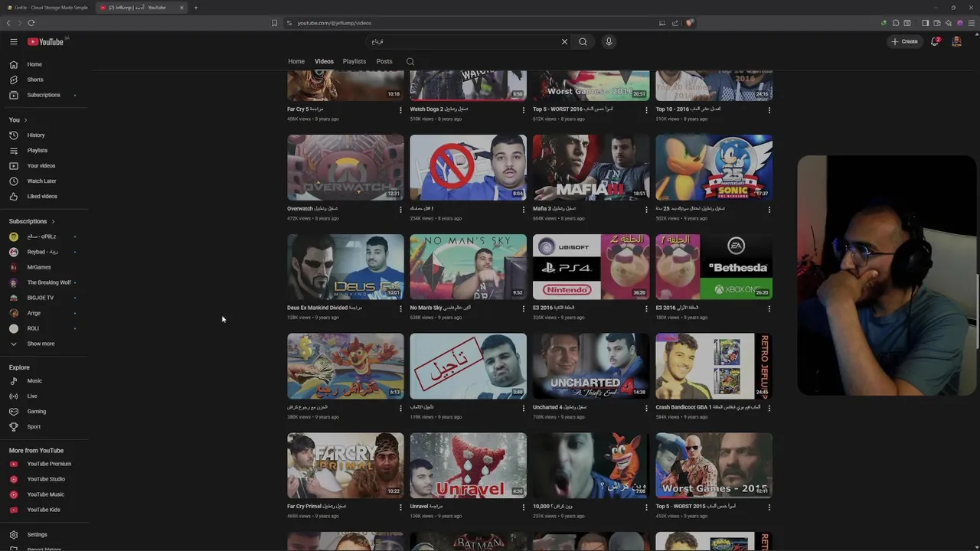Open notifications bell

pyautogui.click(x=935, y=41)
